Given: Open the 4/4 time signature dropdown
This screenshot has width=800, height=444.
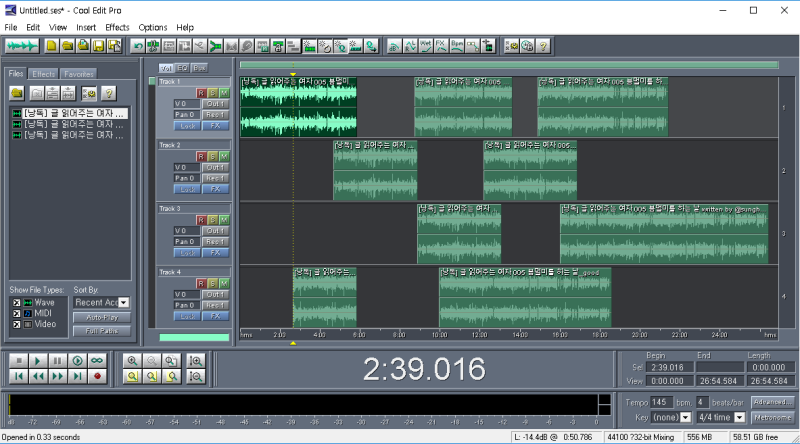Looking at the screenshot, I should (740, 417).
